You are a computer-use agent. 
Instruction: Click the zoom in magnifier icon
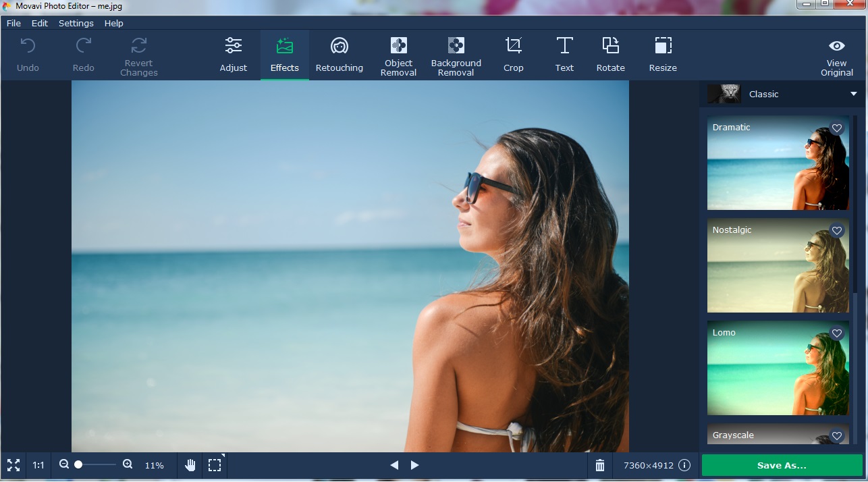pyautogui.click(x=128, y=464)
